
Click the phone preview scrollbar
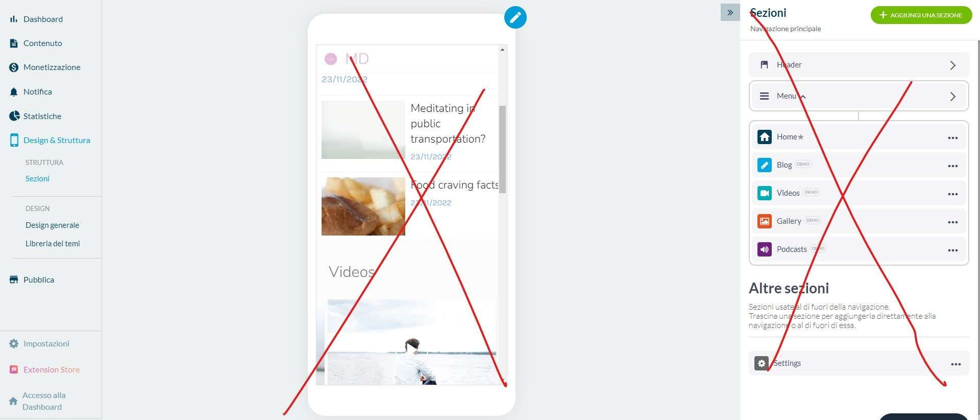point(502,149)
